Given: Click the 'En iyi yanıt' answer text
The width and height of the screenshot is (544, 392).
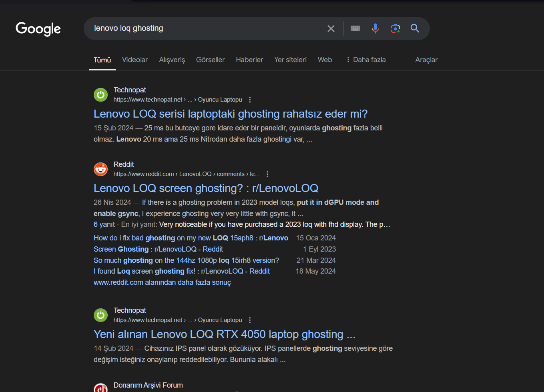Looking at the screenshot, I should (256, 224).
